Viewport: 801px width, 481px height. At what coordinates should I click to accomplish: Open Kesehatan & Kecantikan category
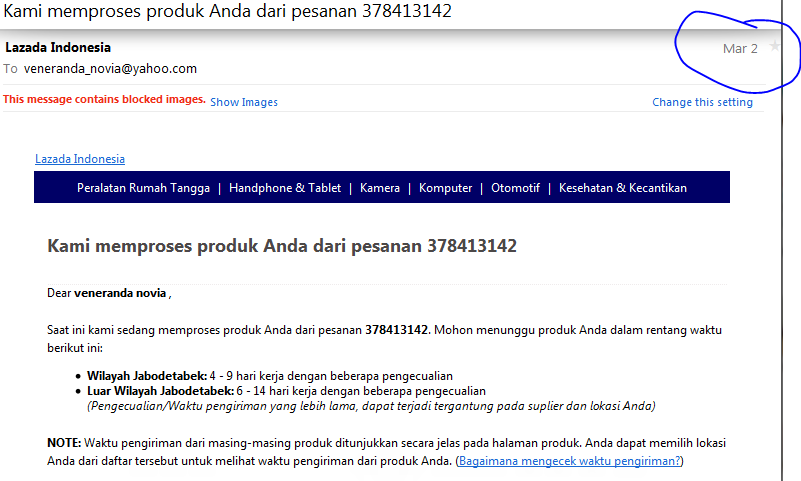(x=623, y=188)
